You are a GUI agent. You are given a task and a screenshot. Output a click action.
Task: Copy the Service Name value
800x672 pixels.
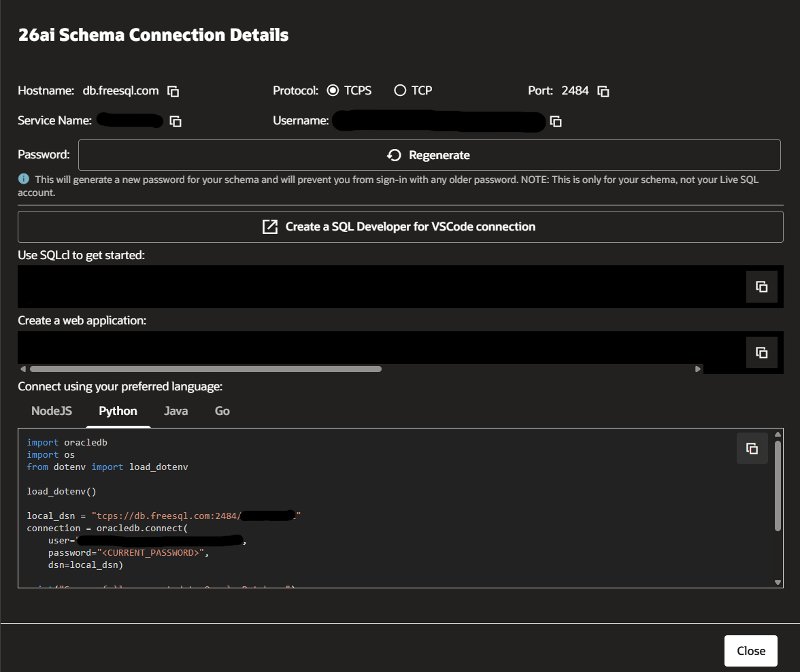coord(176,122)
